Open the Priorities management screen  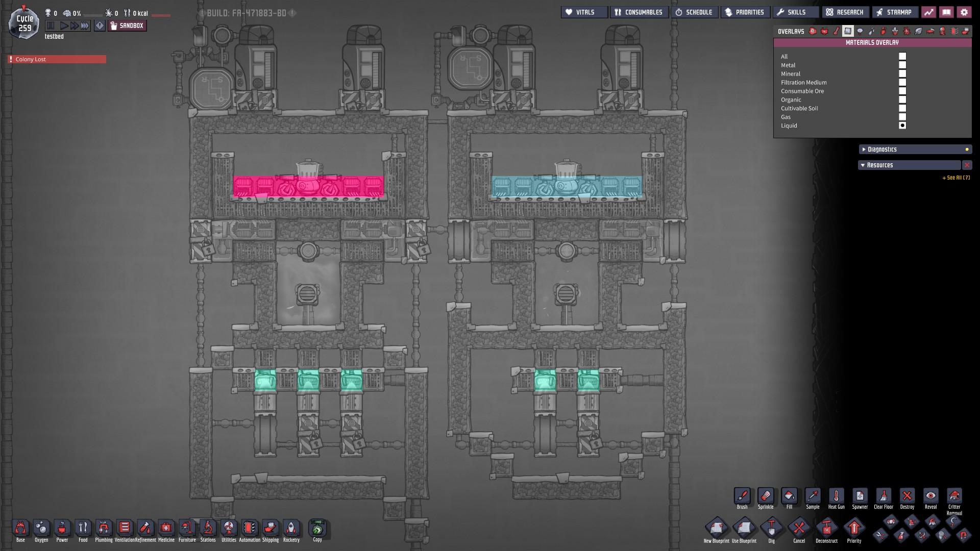(x=745, y=12)
